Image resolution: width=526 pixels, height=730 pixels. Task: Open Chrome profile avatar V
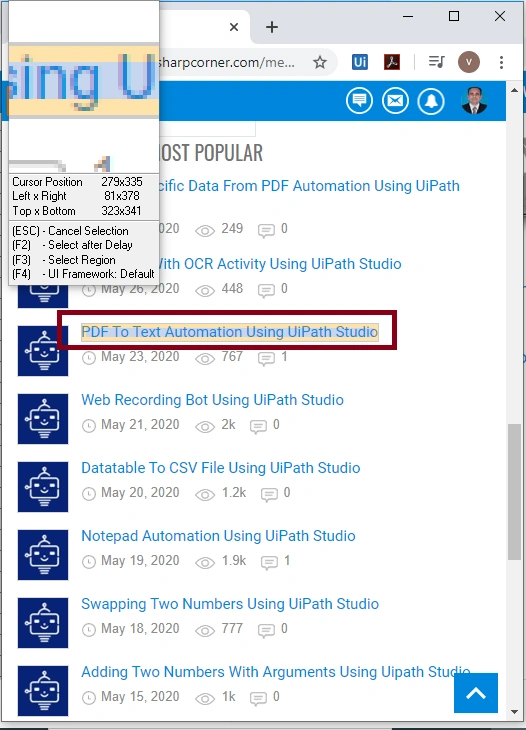tap(469, 62)
